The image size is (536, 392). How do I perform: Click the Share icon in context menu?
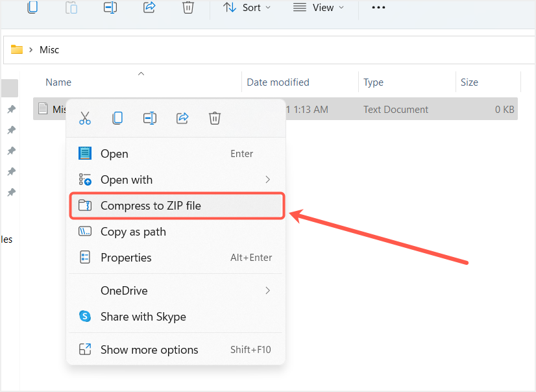coord(182,118)
